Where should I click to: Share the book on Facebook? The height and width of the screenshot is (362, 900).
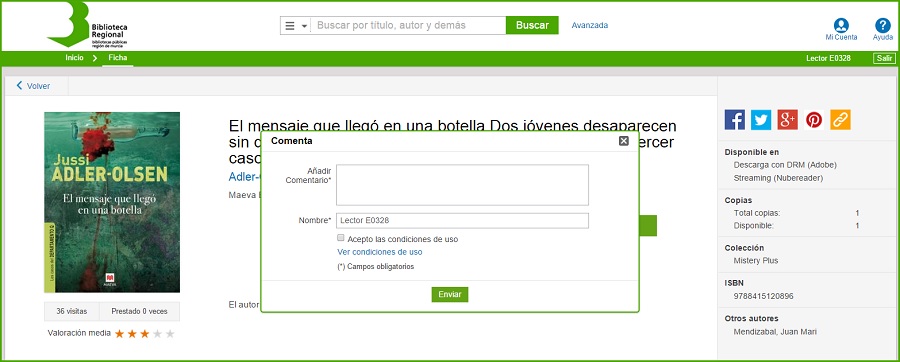click(735, 119)
